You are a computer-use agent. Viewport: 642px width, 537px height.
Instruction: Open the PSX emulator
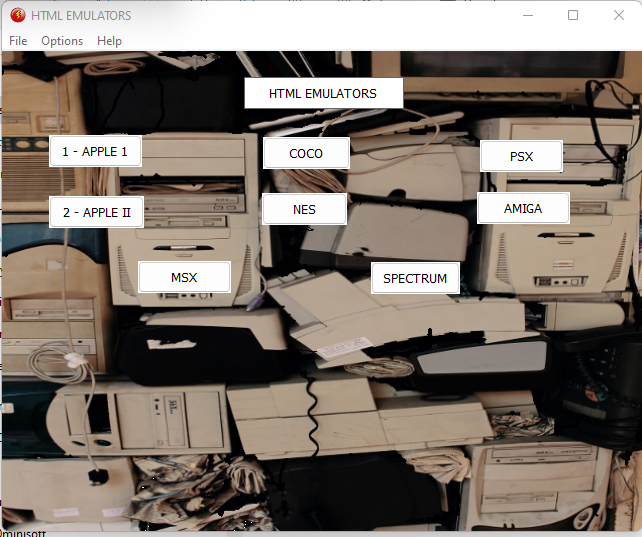(x=521, y=156)
